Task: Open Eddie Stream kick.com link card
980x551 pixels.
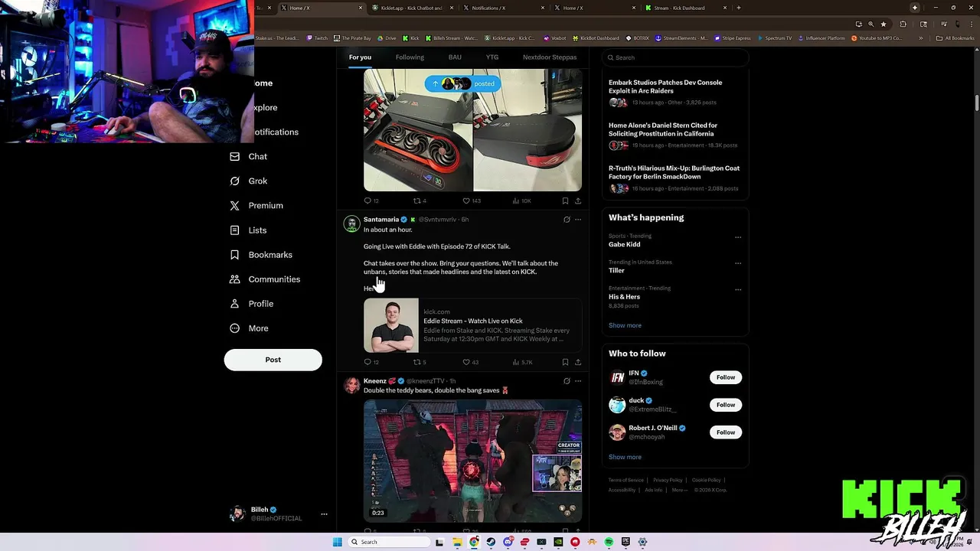Action: click(x=472, y=326)
